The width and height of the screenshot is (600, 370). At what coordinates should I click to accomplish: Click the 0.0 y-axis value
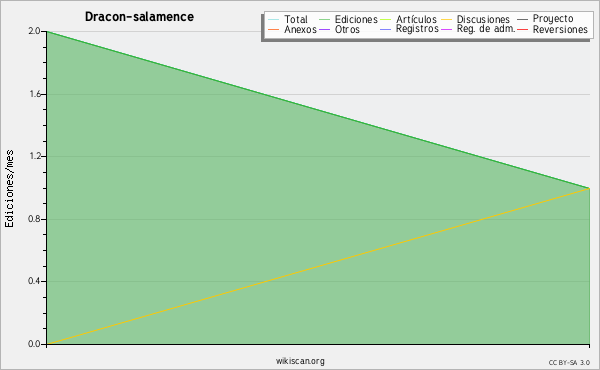point(34,344)
